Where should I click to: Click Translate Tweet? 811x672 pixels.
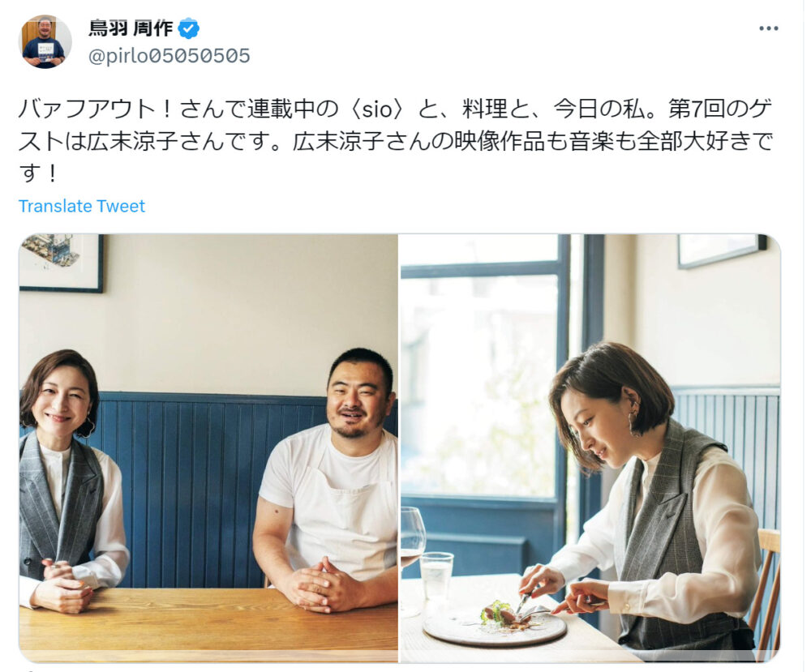(x=82, y=206)
